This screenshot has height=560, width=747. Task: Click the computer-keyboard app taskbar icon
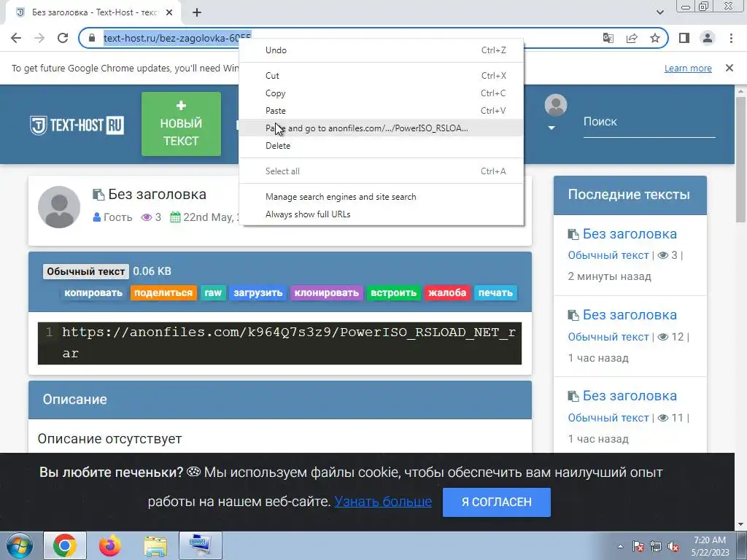click(x=201, y=545)
